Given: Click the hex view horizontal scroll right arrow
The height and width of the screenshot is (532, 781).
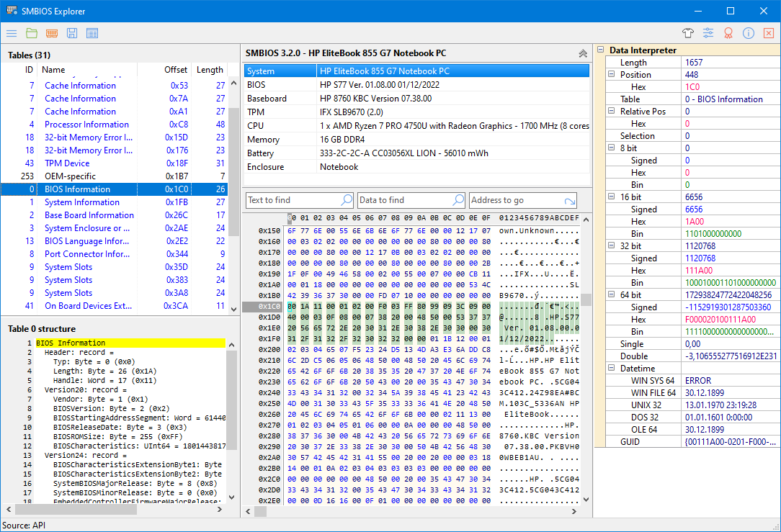Looking at the screenshot, I should 574,511.
